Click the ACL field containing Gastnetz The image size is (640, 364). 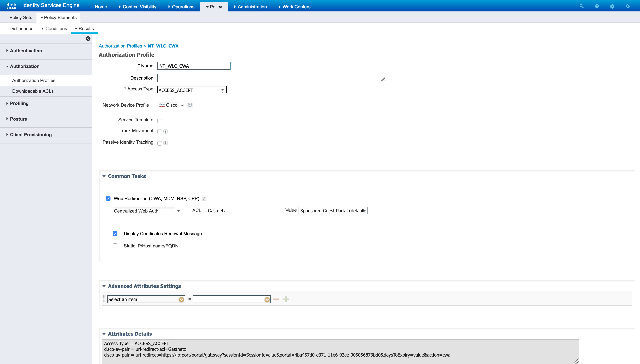coord(237,210)
